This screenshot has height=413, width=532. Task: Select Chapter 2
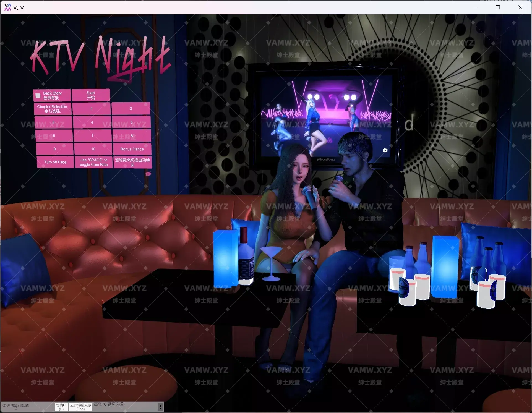[131, 108]
